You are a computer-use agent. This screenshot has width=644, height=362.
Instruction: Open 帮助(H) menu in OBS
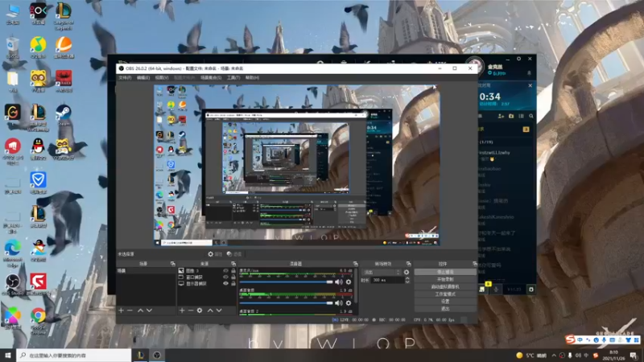click(x=252, y=77)
